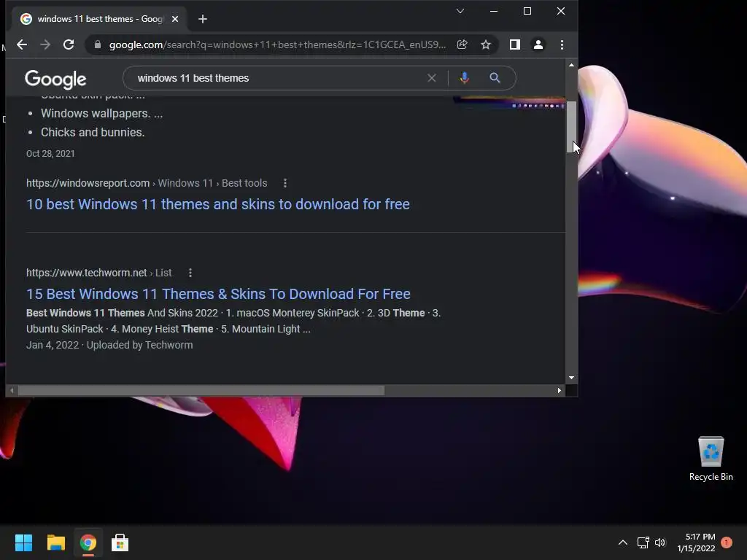Click the techworm.net URL breadcrumb

pos(98,273)
